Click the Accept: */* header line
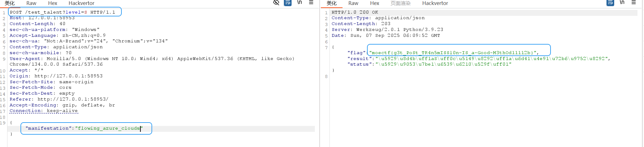 pyautogui.click(x=26, y=70)
